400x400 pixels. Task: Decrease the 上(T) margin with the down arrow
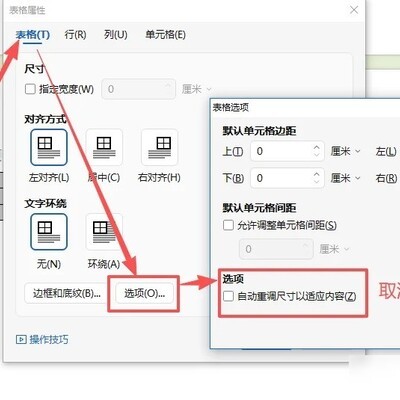[x=317, y=156]
